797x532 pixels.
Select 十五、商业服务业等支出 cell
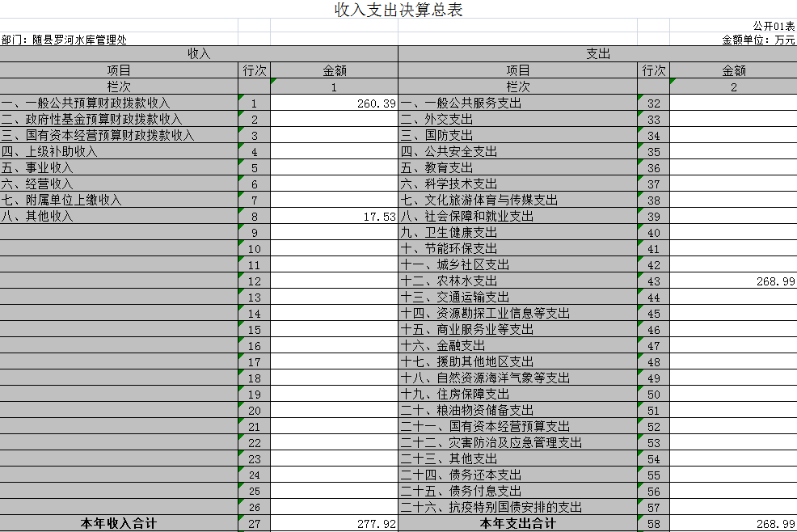[518, 330]
